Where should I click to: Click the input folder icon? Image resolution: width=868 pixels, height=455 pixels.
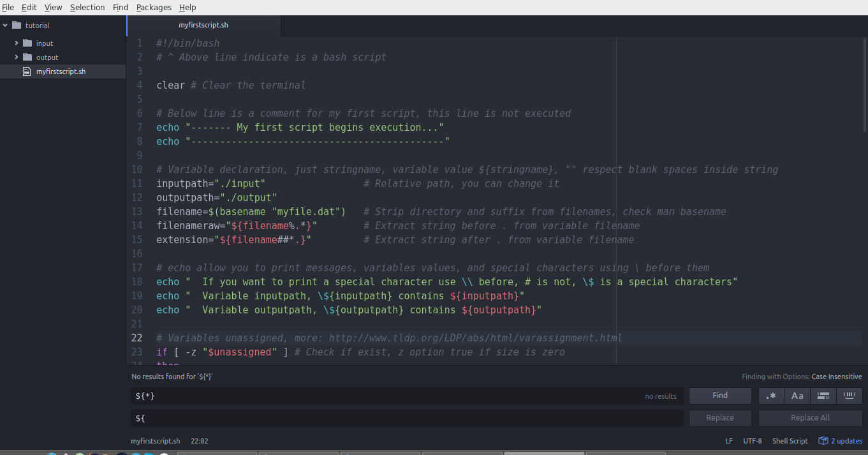pyautogui.click(x=28, y=43)
